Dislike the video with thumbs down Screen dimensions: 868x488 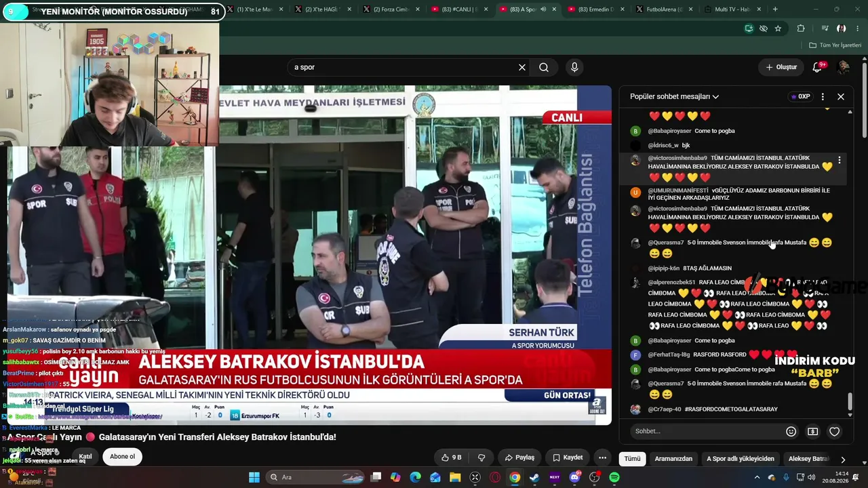[x=481, y=457]
